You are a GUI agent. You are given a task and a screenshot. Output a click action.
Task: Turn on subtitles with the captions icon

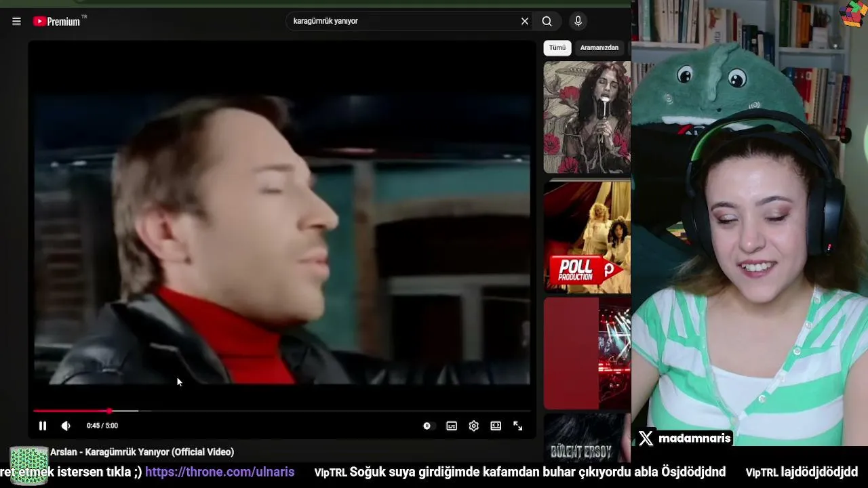pos(452,426)
